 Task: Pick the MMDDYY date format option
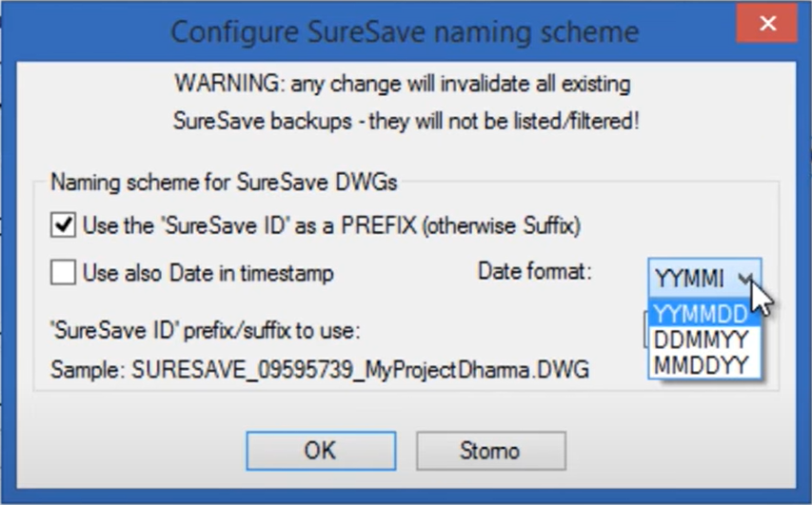[703, 364]
